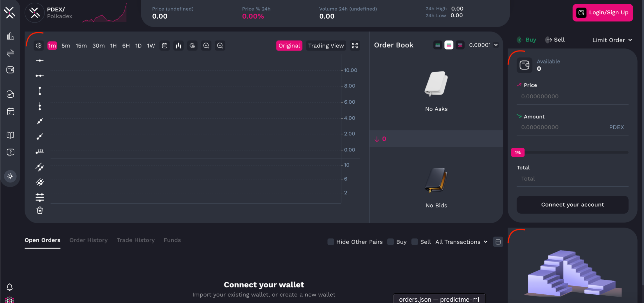
Task: Open the Limit Order dropdown
Action: click(612, 40)
